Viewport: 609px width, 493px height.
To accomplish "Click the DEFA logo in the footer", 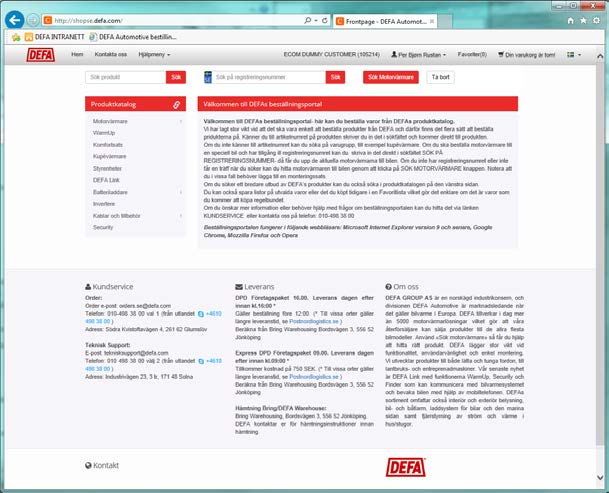I will [405, 467].
